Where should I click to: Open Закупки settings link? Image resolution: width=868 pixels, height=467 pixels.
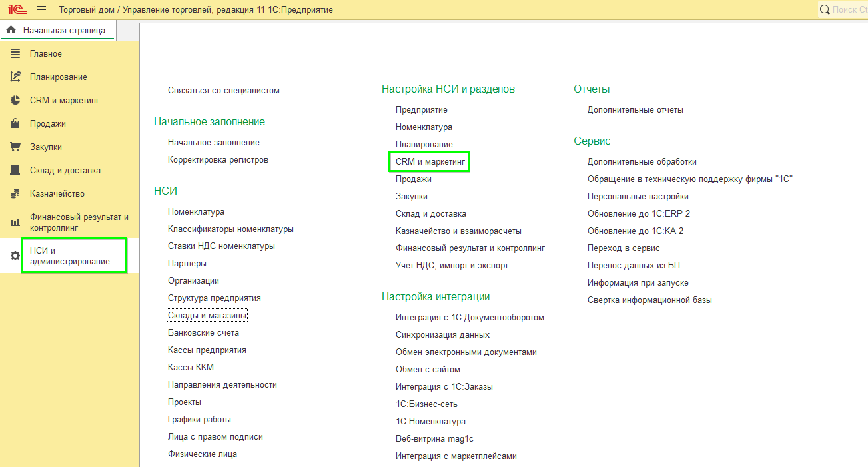[x=412, y=196]
